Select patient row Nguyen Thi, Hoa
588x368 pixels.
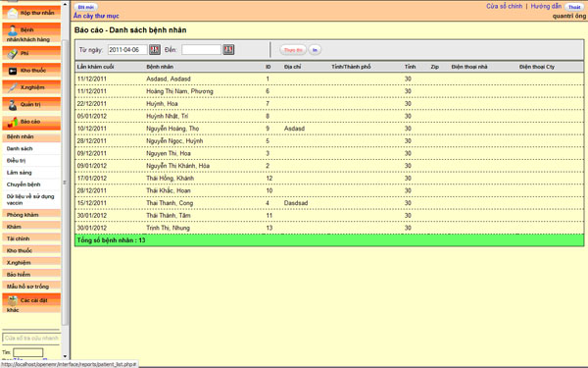pyautogui.click(x=329, y=153)
